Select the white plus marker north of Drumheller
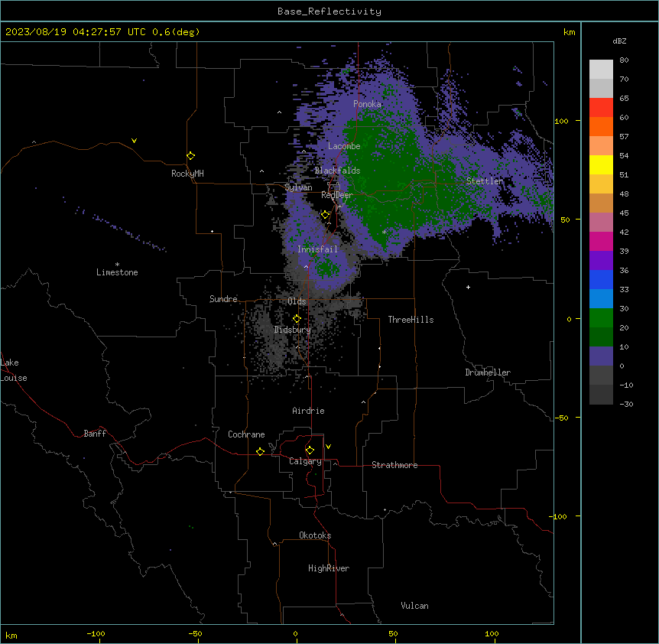 pyautogui.click(x=468, y=287)
